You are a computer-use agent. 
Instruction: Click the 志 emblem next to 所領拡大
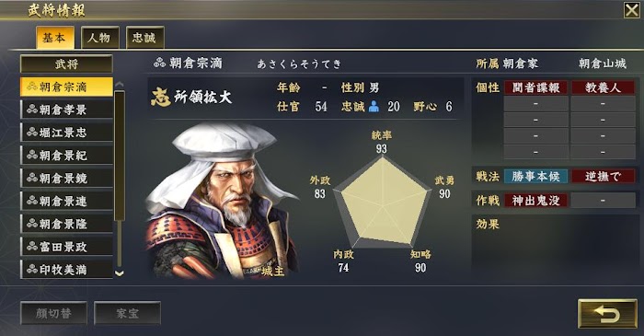160,98
